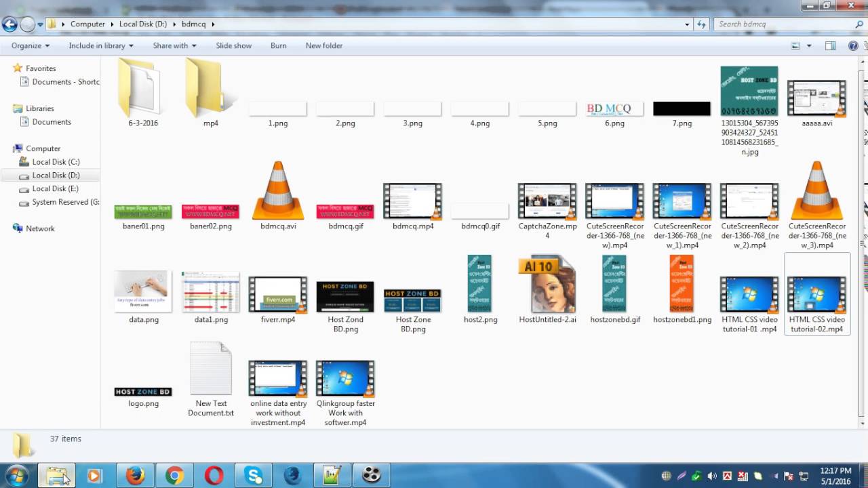
Task: Open Network in navigation pane
Action: click(40, 228)
